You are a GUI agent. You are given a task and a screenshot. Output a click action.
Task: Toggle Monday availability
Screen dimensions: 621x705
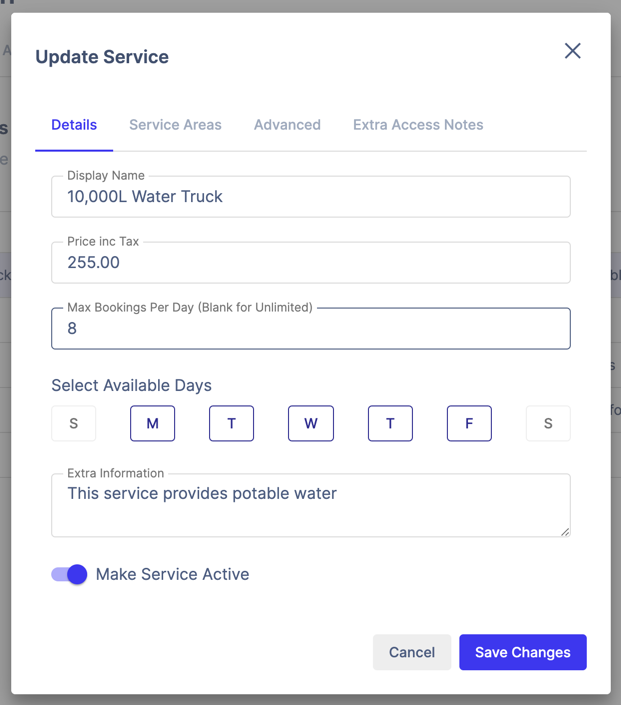(x=152, y=424)
